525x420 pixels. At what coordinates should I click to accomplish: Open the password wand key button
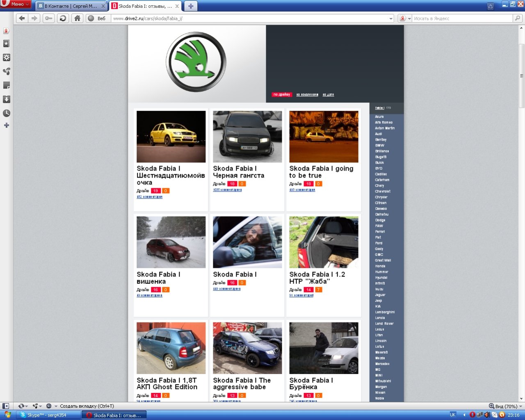point(49,18)
